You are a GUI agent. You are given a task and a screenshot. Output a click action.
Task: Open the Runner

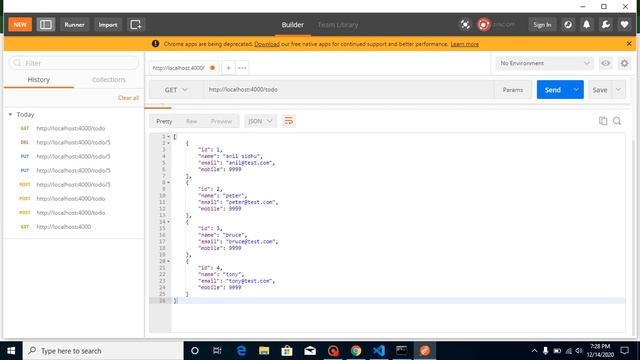(74, 25)
